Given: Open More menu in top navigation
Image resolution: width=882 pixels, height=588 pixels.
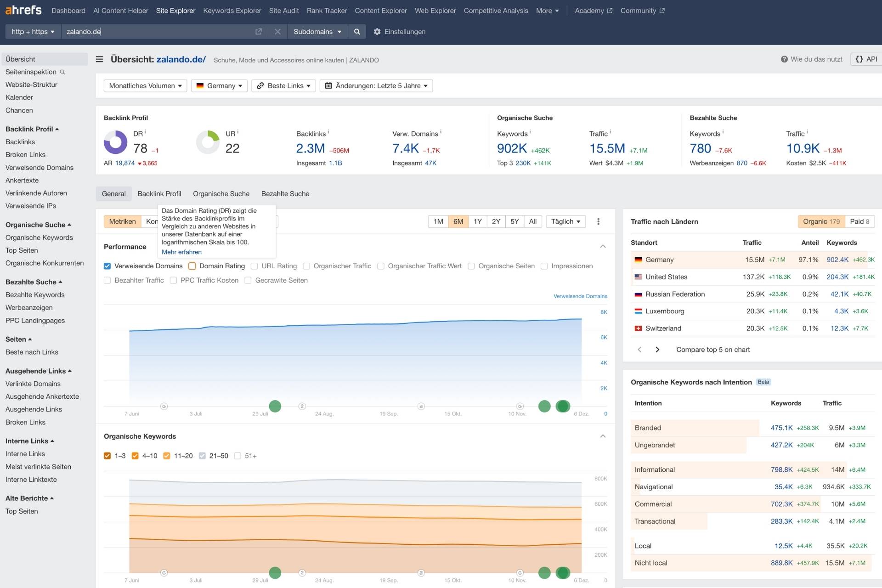Looking at the screenshot, I should [x=547, y=11].
